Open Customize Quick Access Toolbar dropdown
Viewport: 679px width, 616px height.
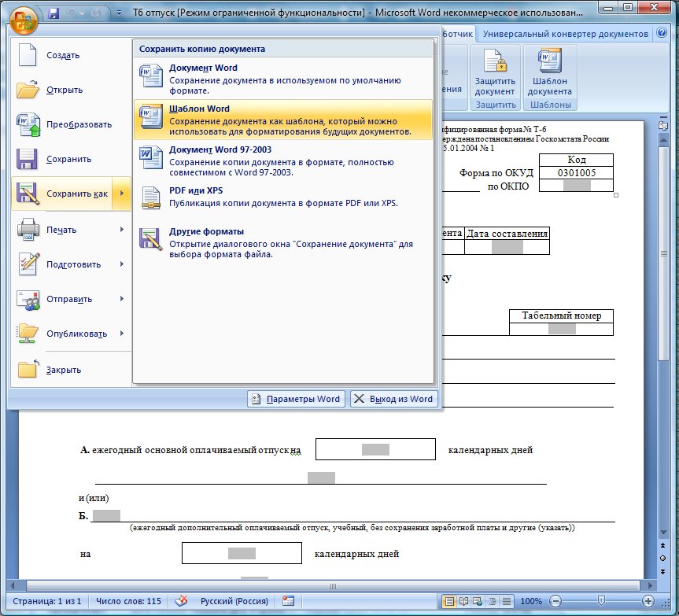(x=119, y=13)
